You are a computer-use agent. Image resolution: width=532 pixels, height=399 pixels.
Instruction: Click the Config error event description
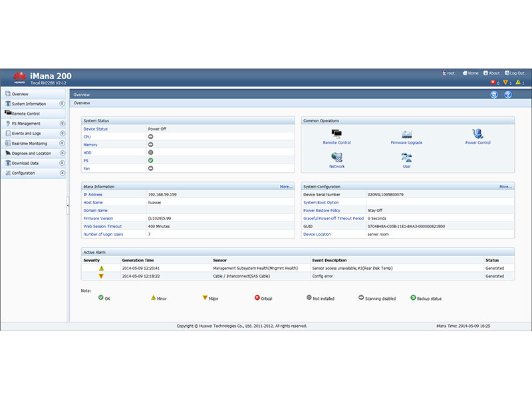tap(323, 276)
